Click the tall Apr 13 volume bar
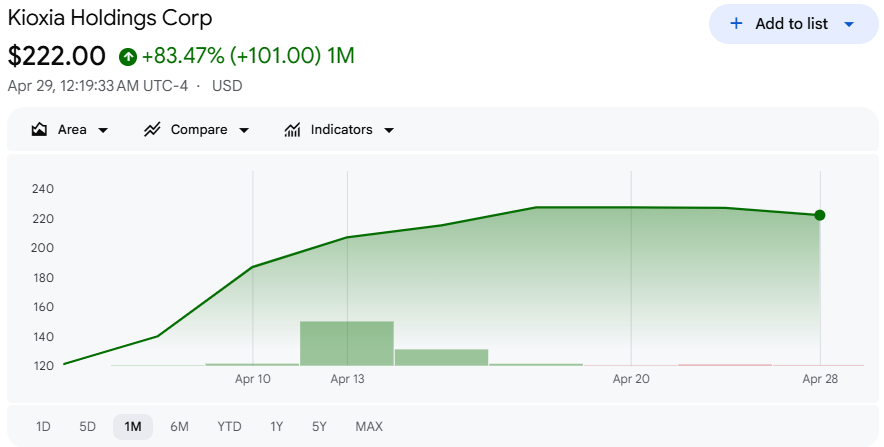 [x=347, y=343]
